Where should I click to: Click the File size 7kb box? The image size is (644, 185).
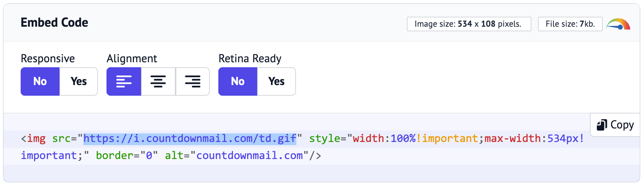point(570,24)
